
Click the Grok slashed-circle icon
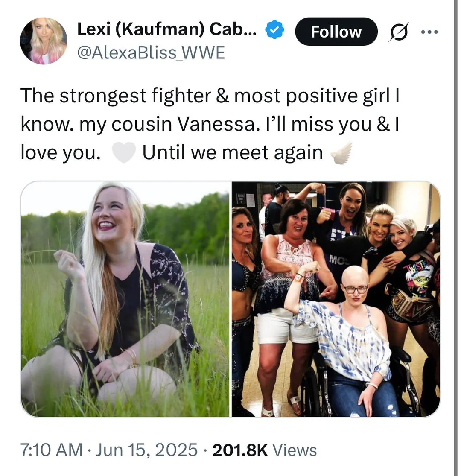pos(398,32)
